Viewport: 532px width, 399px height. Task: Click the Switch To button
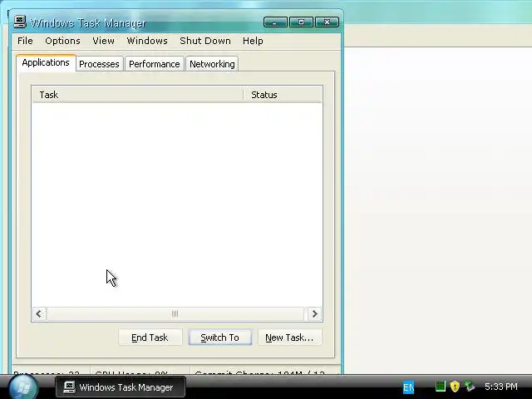[x=219, y=337]
